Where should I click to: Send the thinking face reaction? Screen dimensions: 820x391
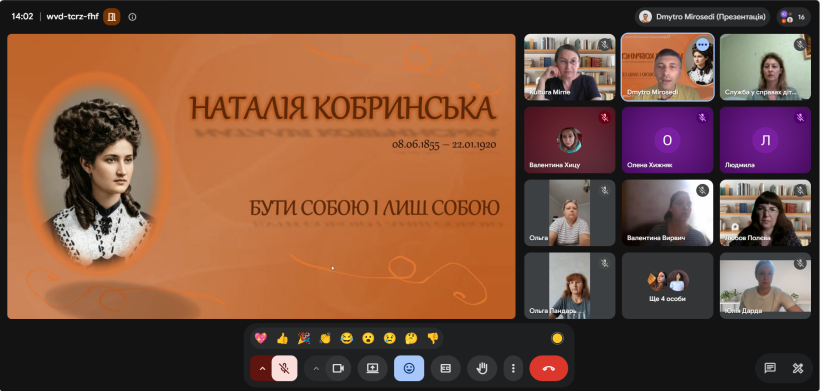click(x=411, y=338)
